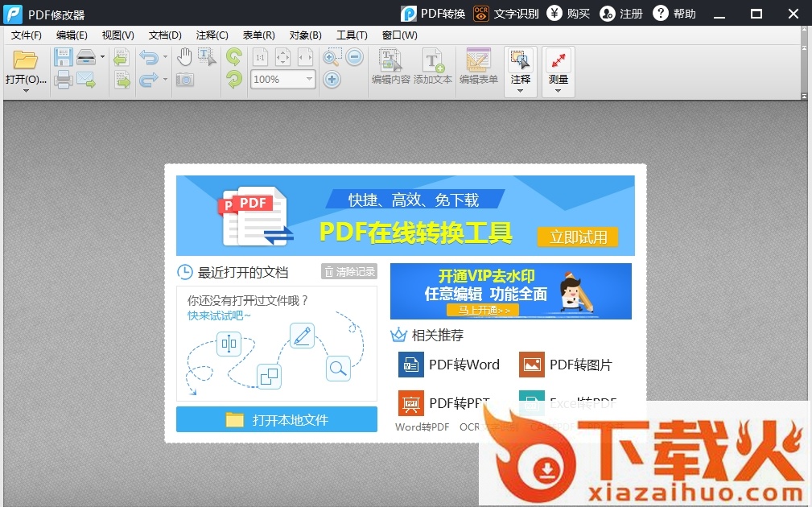This screenshot has height=507, width=812.
Task: Click the 帮助 help button
Action: click(674, 14)
